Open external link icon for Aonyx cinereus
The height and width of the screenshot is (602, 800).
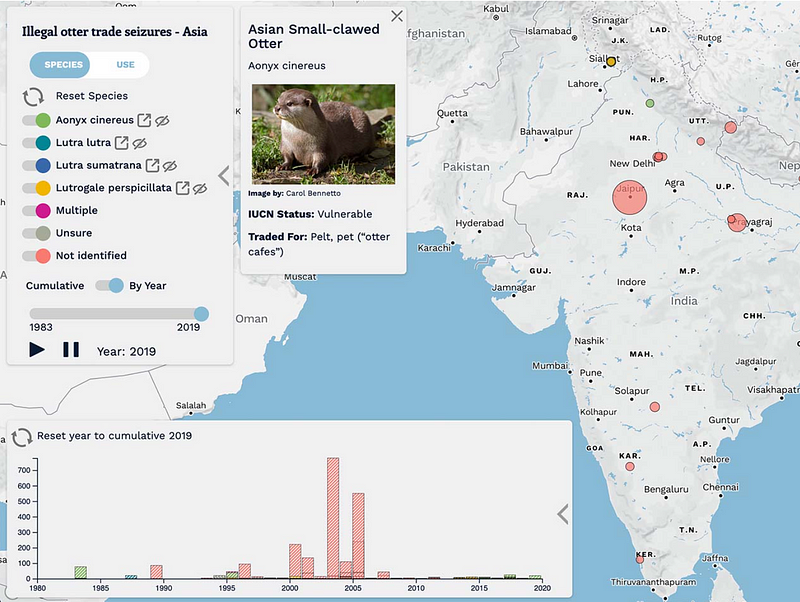[144, 120]
